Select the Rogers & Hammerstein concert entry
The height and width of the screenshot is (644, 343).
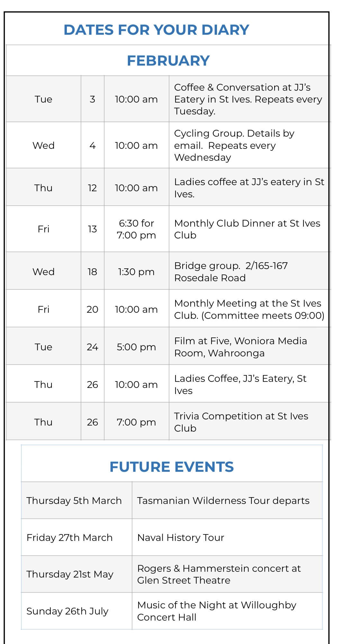(x=219, y=574)
